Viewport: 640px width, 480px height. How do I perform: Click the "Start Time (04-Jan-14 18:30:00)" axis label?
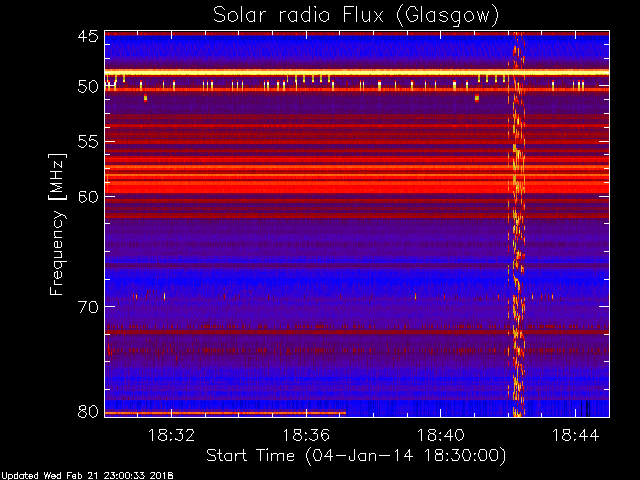click(356, 456)
